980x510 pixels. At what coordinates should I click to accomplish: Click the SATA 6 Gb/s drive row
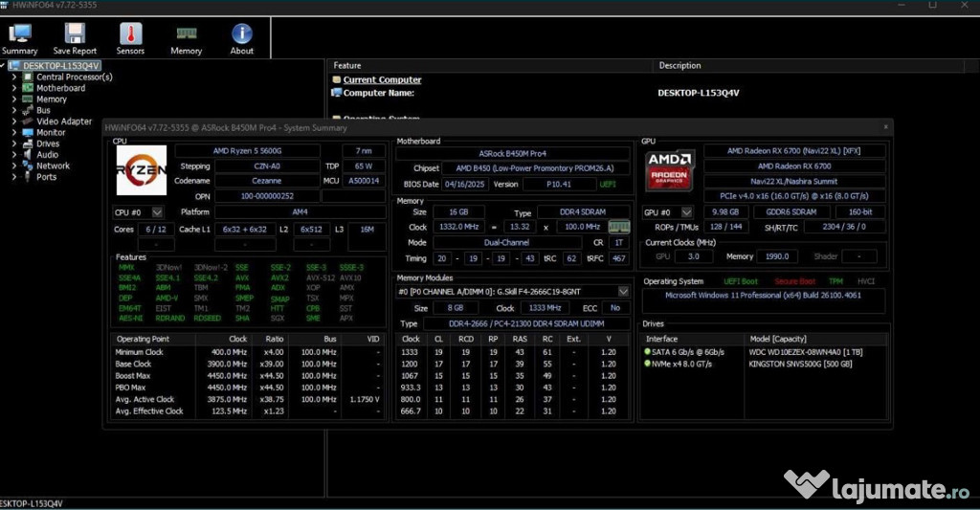click(x=765, y=352)
